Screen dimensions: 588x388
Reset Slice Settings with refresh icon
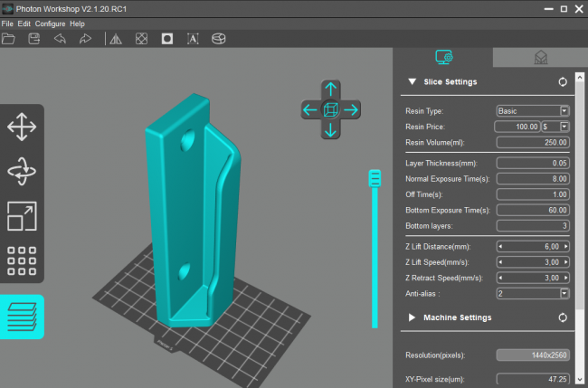coord(563,81)
